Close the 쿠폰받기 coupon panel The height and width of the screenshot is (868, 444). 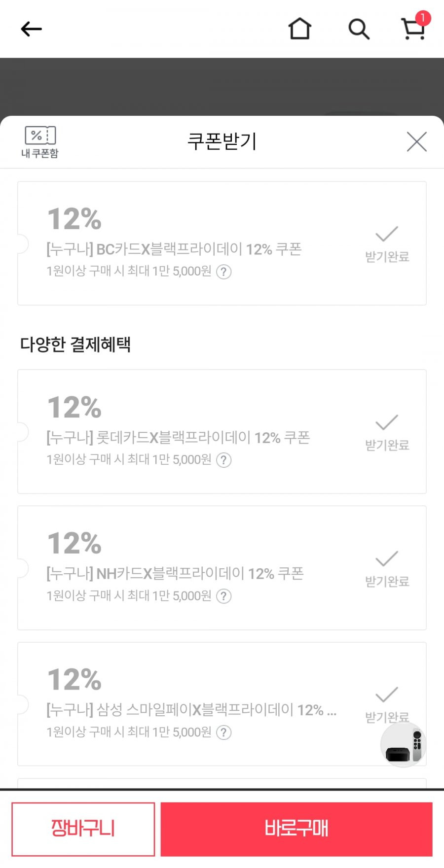[417, 142]
